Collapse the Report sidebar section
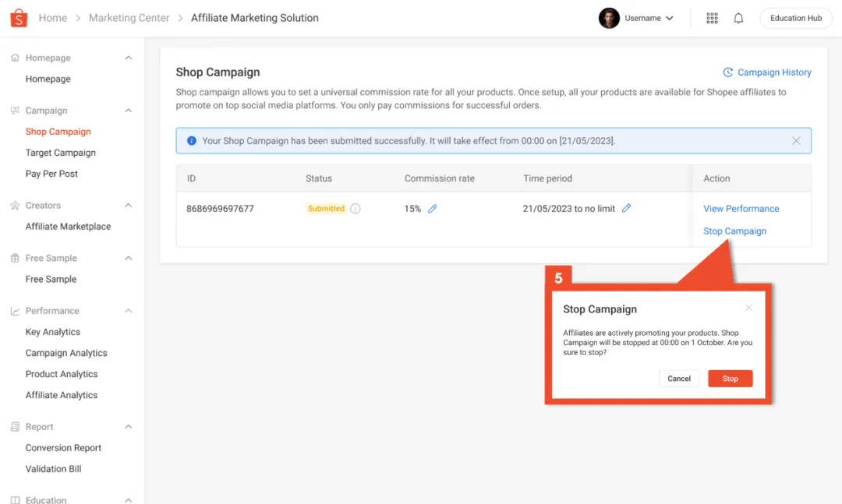 129,427
